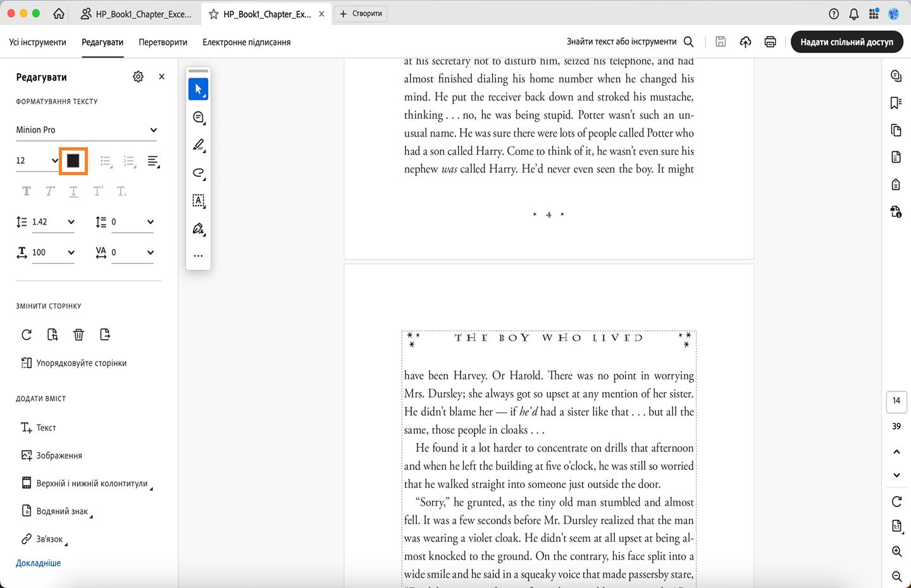
Task: Click 'Надати спільний доступ' button
Action: tap(846, 42)
